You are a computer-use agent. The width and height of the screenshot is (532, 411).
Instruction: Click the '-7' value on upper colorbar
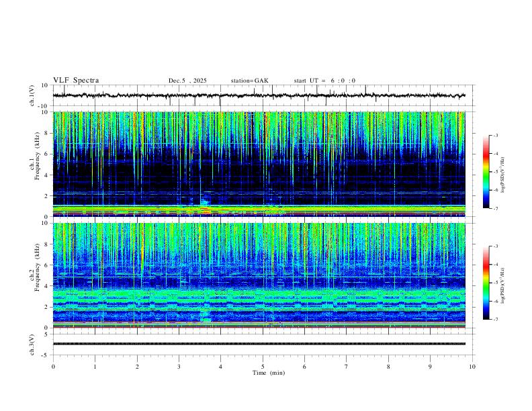(x=495, y=208)
